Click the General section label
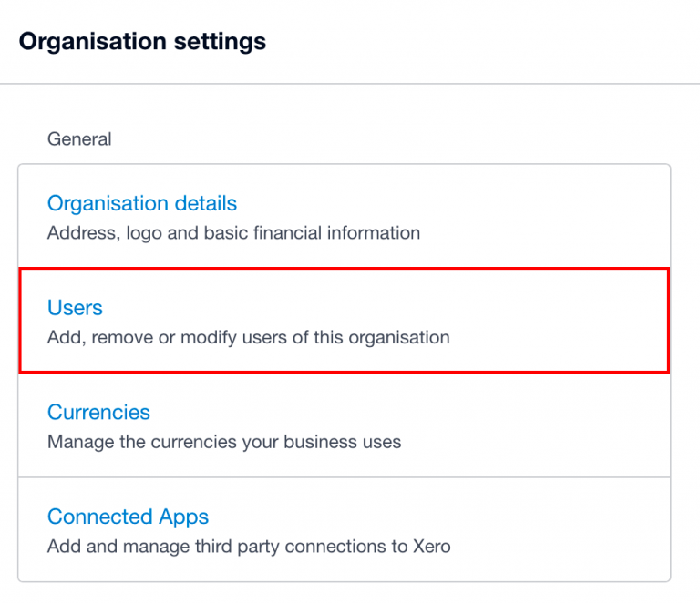This screenshot has height=604, width=700. point(79,139)
